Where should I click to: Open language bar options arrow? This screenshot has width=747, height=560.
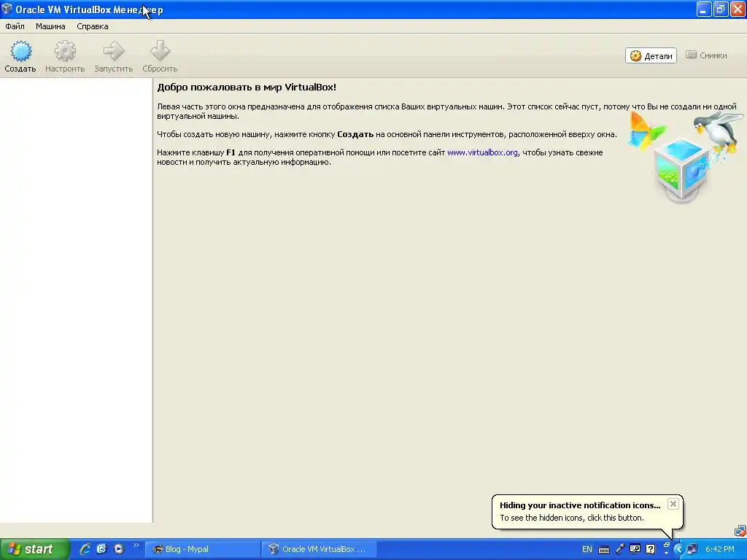pyautogui.click(x=666, y=553)
